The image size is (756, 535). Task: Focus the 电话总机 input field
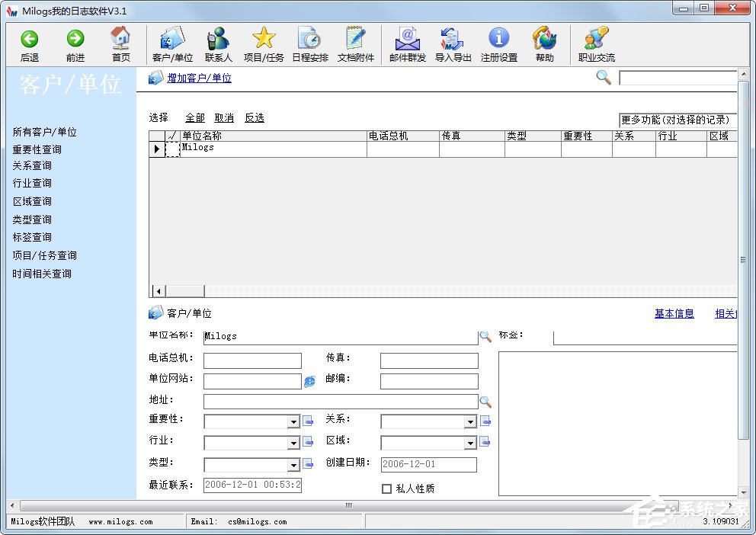[253, 360]
